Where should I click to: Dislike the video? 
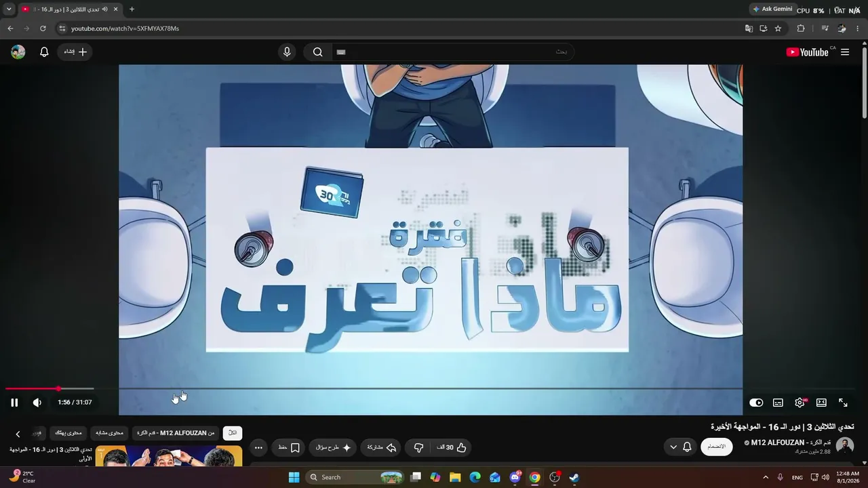418,447
